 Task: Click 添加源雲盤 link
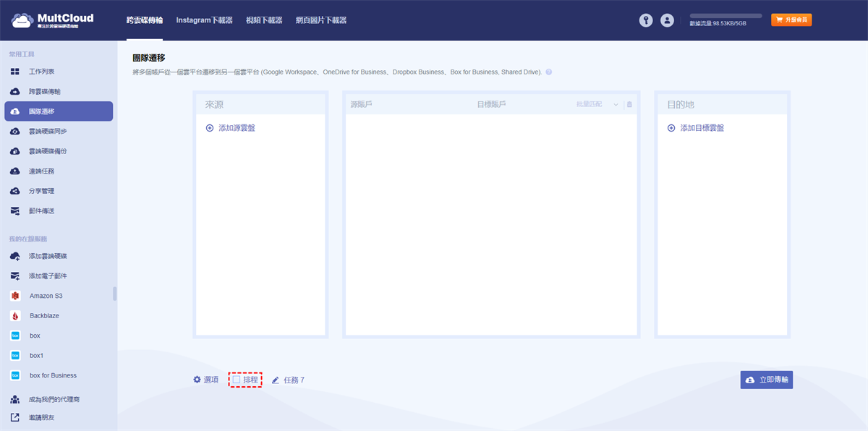[x=231, y=128]
